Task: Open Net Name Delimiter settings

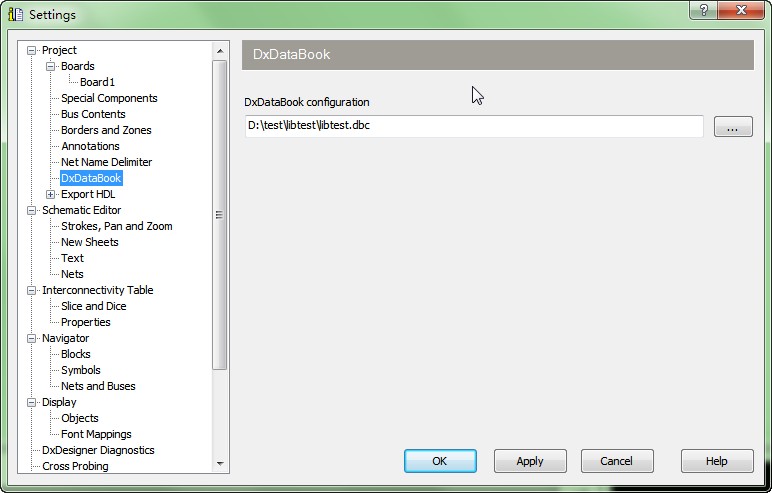Action: (x=106, y=162)
